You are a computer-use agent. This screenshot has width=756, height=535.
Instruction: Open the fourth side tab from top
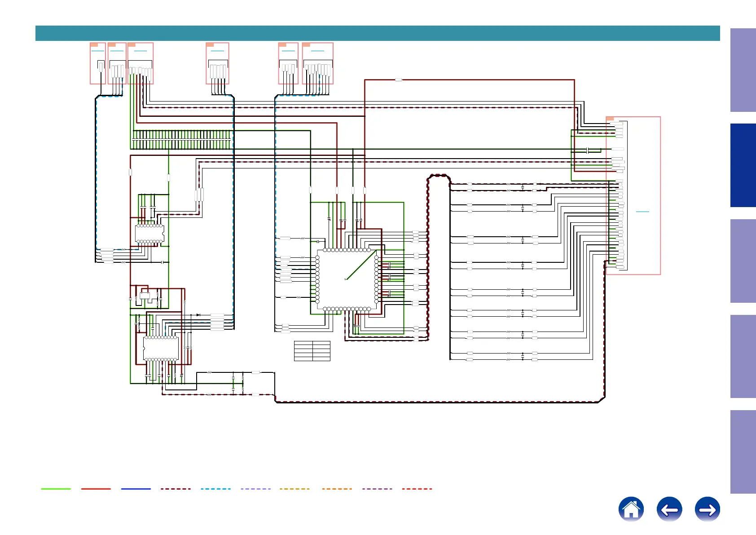[x=743, y=356]
